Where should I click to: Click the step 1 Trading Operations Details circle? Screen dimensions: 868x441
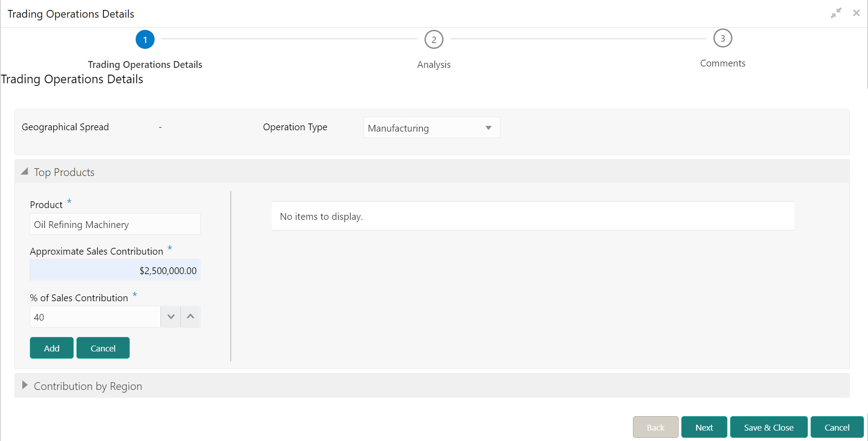point(145,39)
